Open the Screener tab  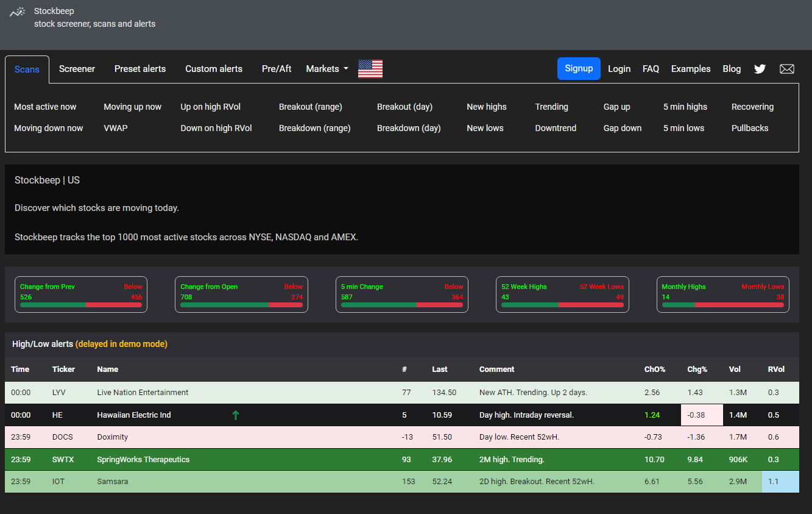click(77, 69)
